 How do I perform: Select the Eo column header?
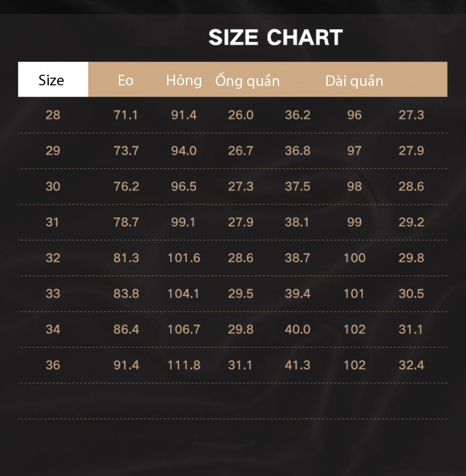click(126, 81)
